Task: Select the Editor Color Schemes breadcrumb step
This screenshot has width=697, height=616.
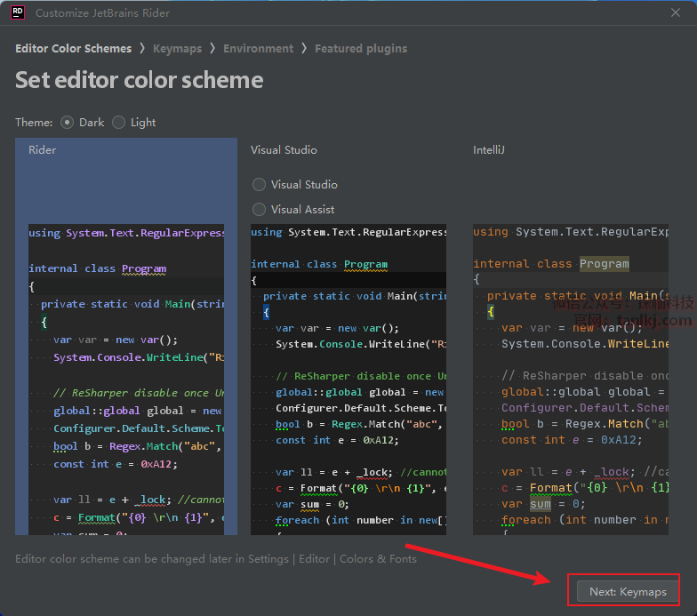Action: 73,49
